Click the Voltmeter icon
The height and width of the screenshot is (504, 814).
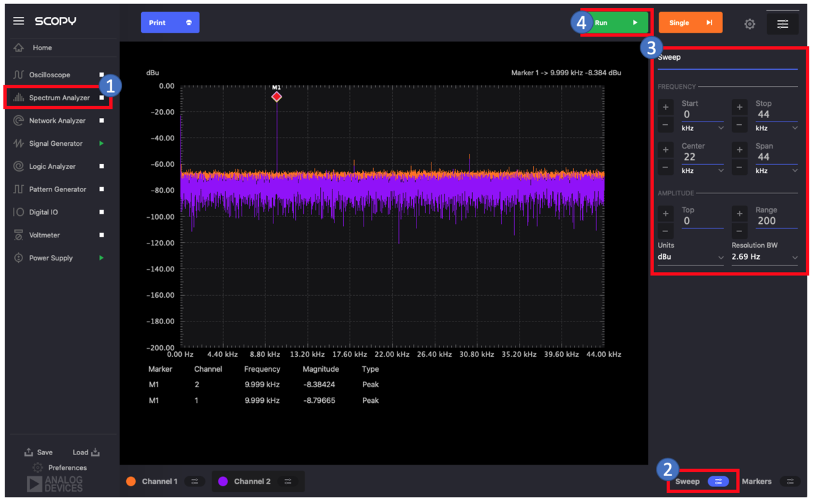pyautogui.click(x=18, y=235)
